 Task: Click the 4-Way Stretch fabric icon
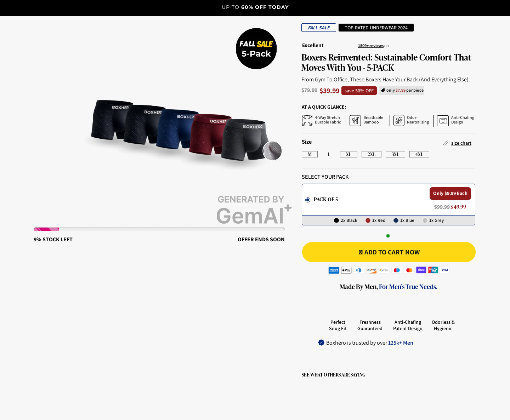pyautogui.click(x=307, y=120)
